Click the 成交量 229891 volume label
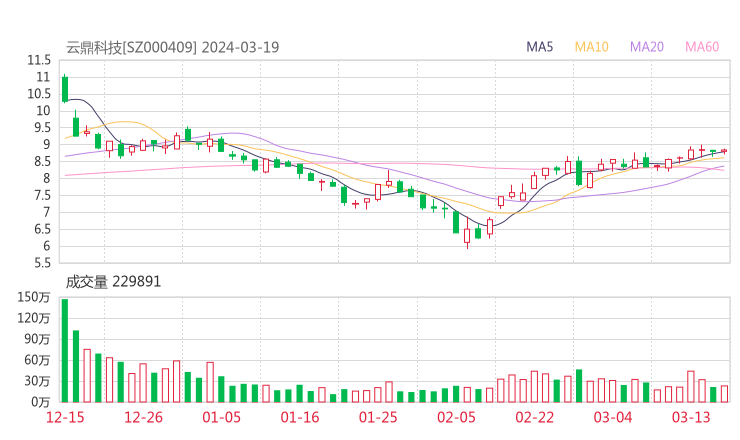 pos(113,282)
